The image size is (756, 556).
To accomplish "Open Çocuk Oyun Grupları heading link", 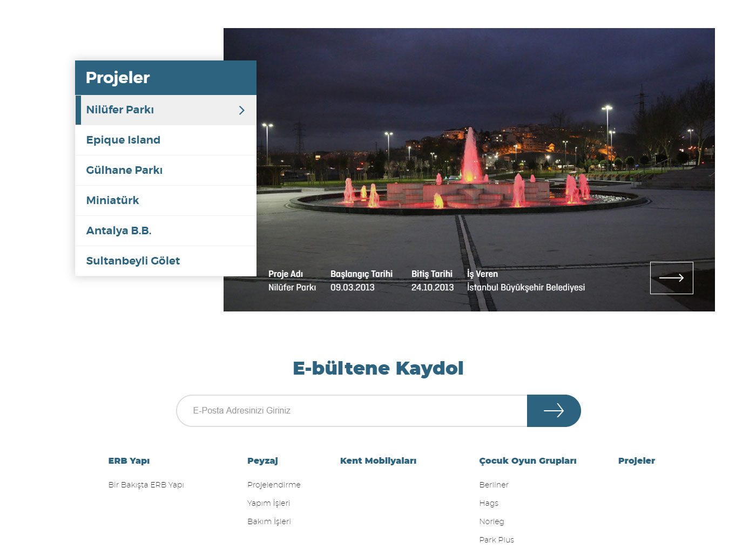I will point(528,460).
